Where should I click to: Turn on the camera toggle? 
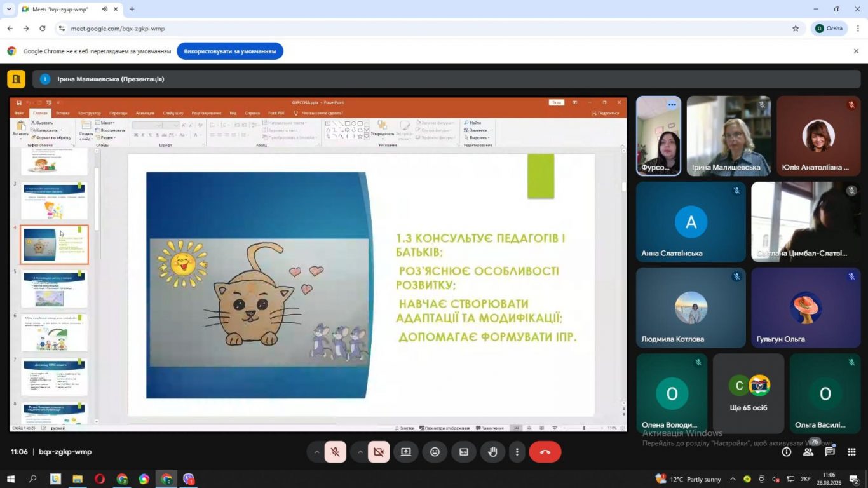click(379, 452)
